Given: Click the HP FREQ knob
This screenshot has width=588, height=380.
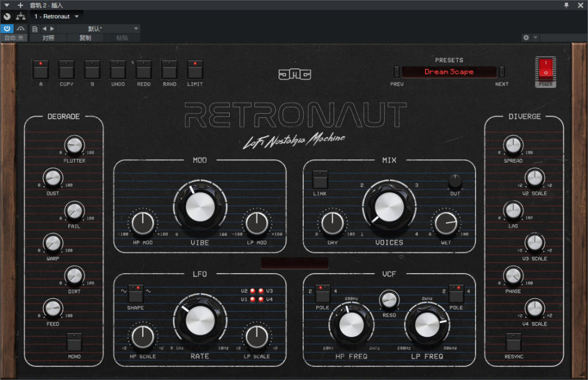Looking at the screenshot, I should pos(351,324).
